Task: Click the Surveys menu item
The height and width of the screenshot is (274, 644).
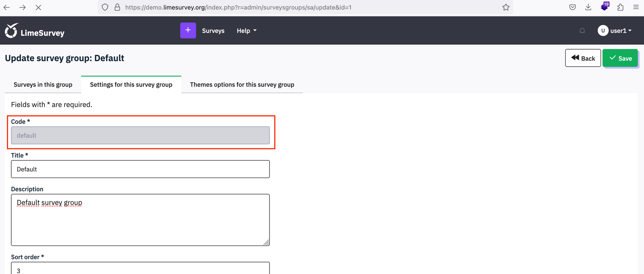Action: (x=213, y=31)
